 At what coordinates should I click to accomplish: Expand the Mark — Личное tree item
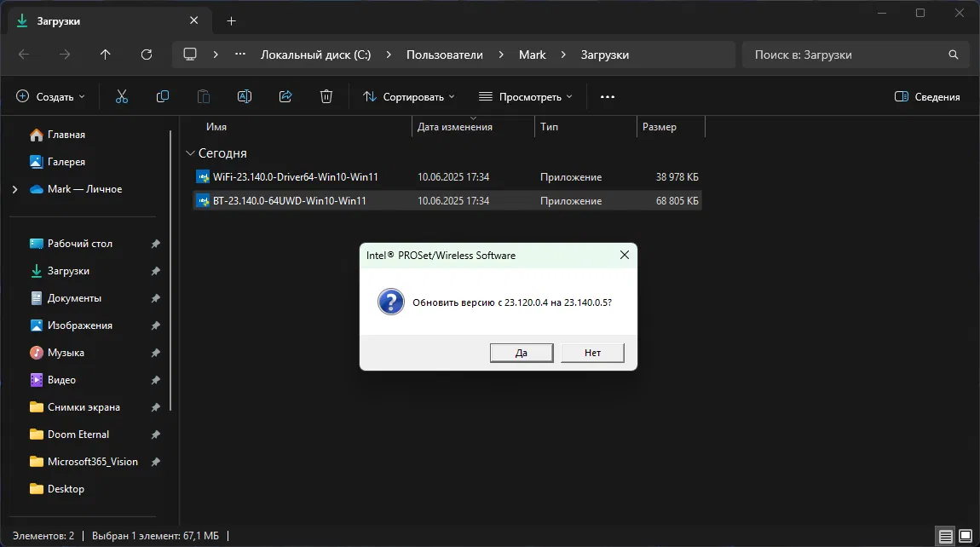pos(15,189)
